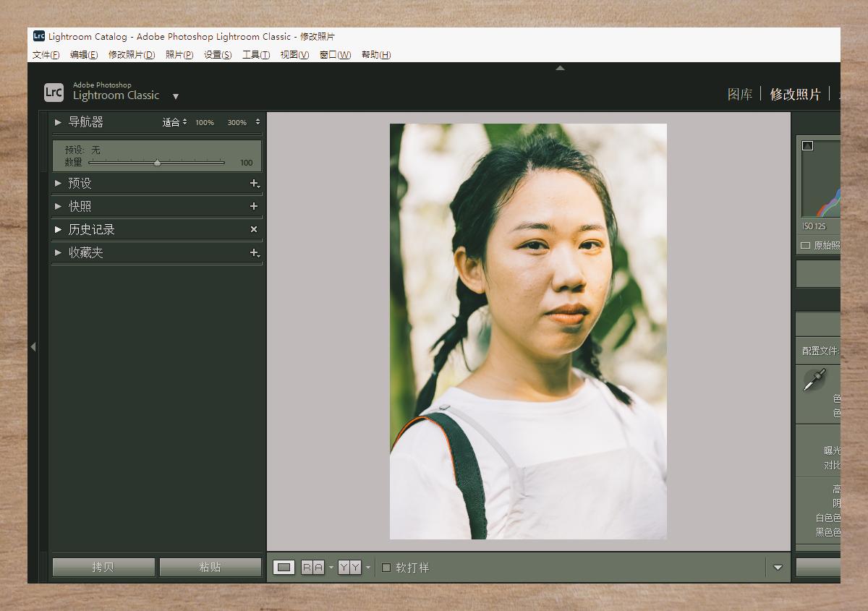Expand the 预设 panel
Screen dimensions: 868x611
tap(58, 184)
